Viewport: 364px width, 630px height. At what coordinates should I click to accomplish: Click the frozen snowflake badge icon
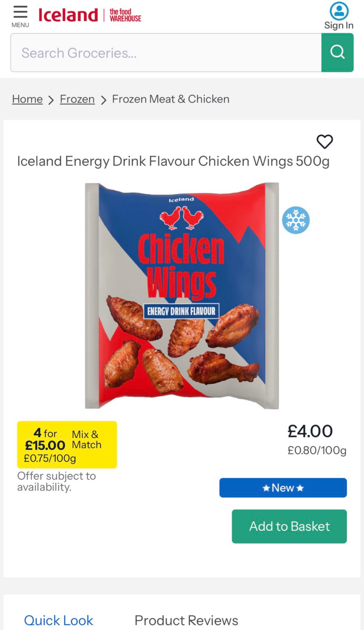click(x=296, y=220)
